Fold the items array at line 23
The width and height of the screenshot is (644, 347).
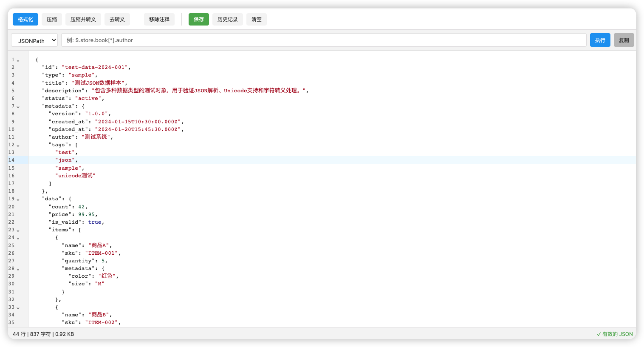point(18,230)
